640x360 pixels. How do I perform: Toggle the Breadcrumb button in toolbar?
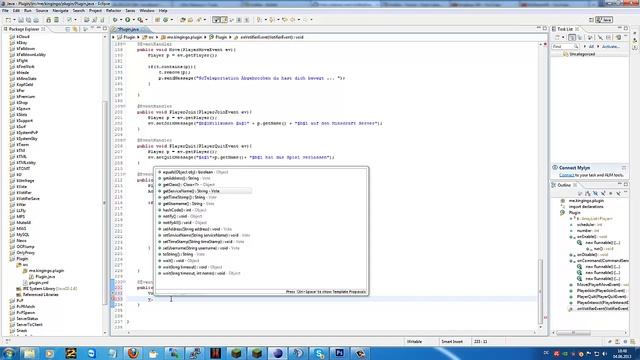pos(216,20)
